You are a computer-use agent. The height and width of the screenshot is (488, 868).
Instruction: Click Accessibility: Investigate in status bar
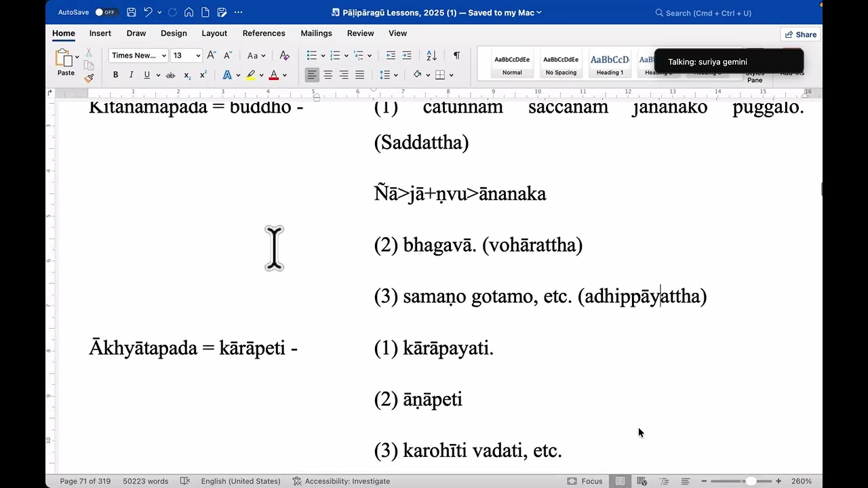point(341,481)
